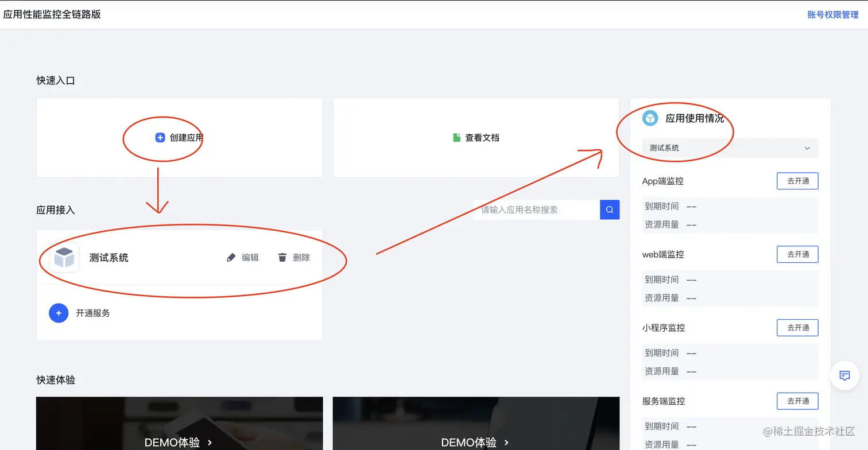Viewport: 868px width, 450px height.
Task: Click the blue plus circle for 开通服务
Action: 59,313
